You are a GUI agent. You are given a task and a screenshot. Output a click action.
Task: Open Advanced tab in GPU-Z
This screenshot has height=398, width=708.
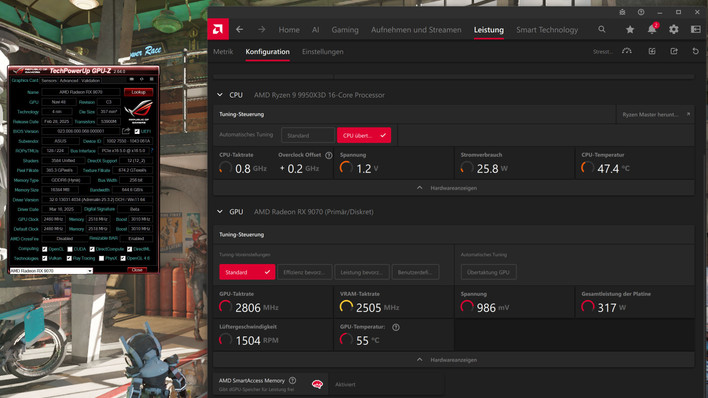[x=69, y=80]
